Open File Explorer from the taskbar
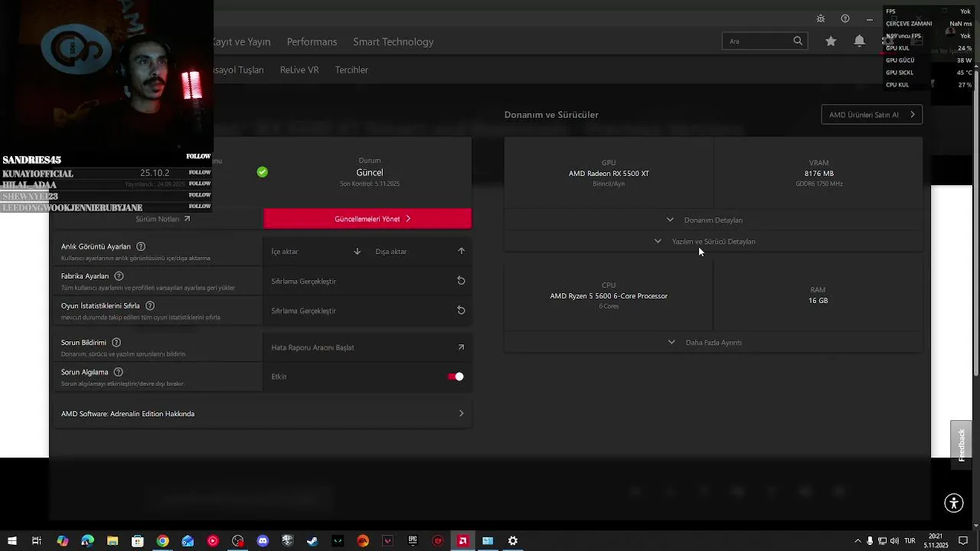980x551 pixels. [x=113, y=541]
